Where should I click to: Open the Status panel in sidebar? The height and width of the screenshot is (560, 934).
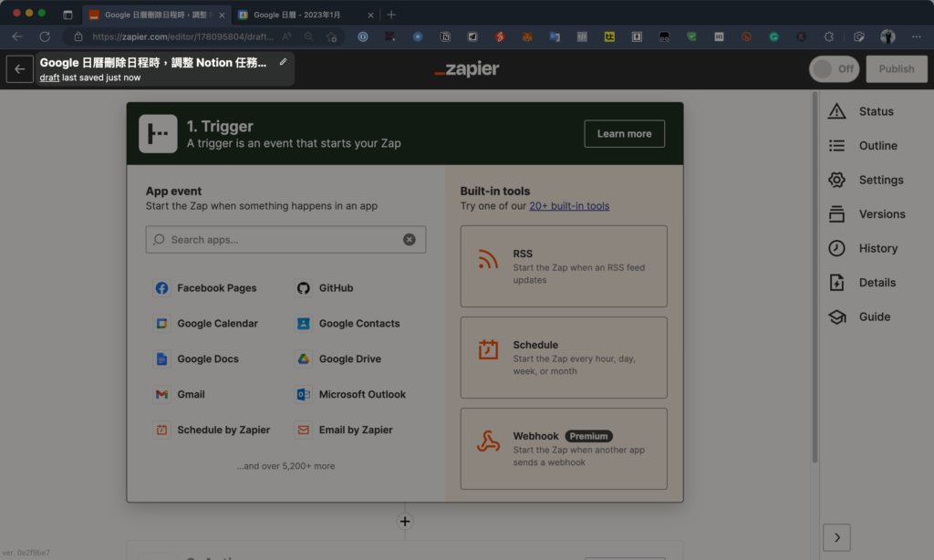pyautogui.click(x=861, y=111)
